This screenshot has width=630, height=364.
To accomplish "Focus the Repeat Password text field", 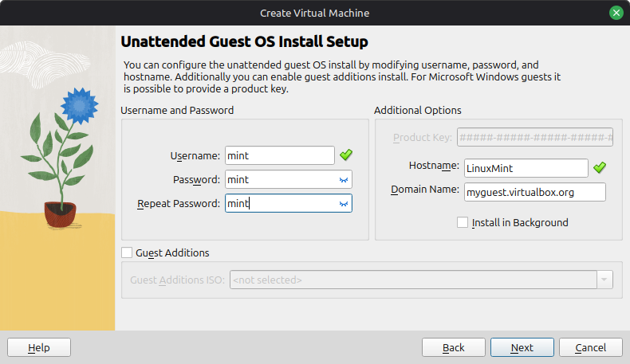I will pyautogui.click(x=289, y=203).
